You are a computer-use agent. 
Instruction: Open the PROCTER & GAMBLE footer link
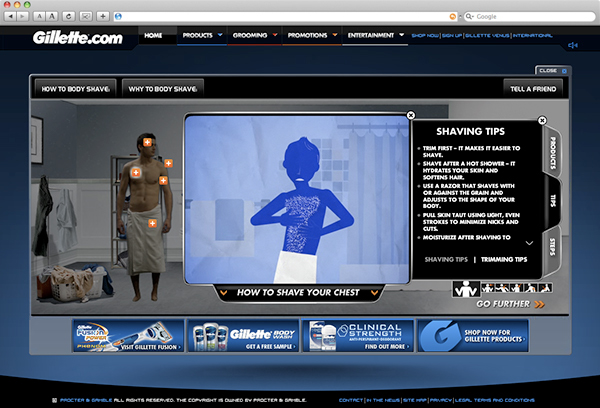[x=86, y=400]
